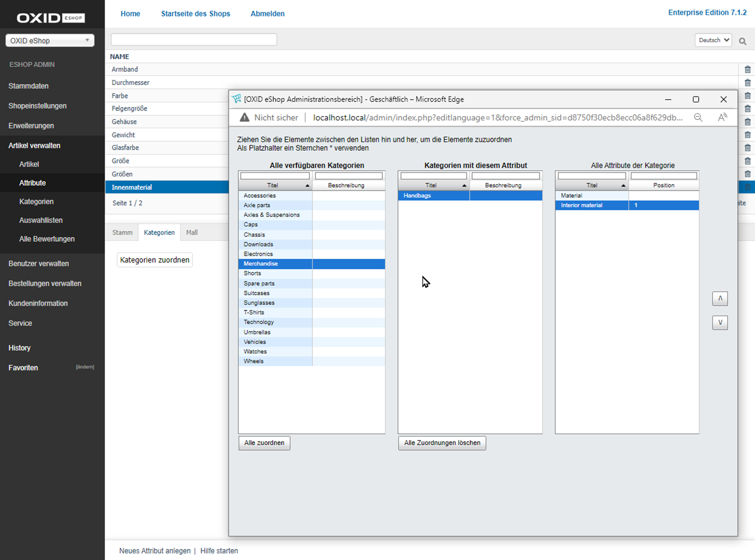Expand Erweiterungen in the sidebar
The image size is (755, 560).
point(31,126)
